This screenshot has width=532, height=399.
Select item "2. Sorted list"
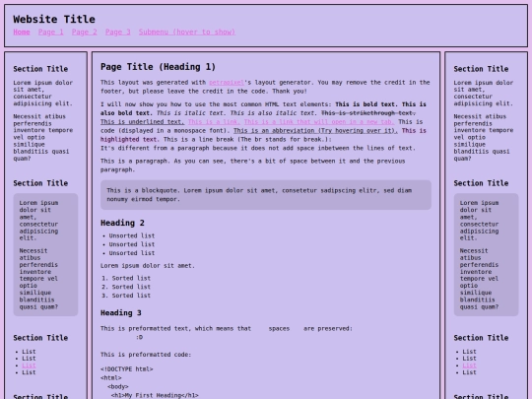126,287
